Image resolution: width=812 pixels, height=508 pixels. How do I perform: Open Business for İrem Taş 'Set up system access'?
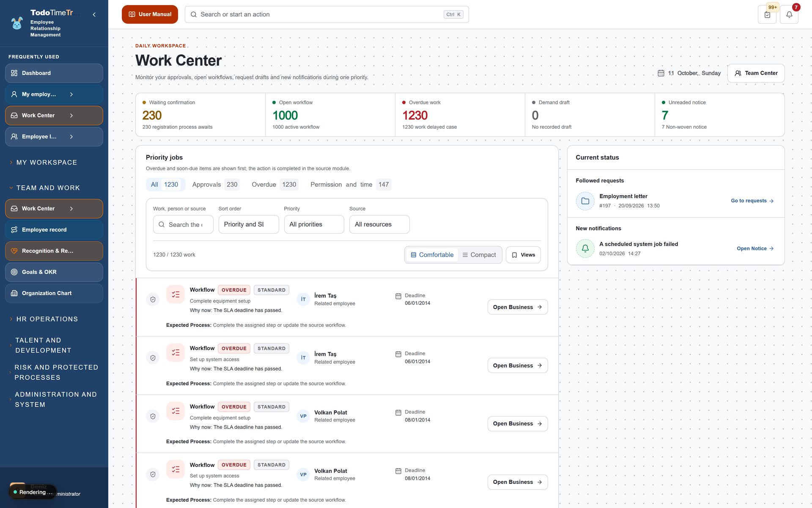click(x=518, y=366)
